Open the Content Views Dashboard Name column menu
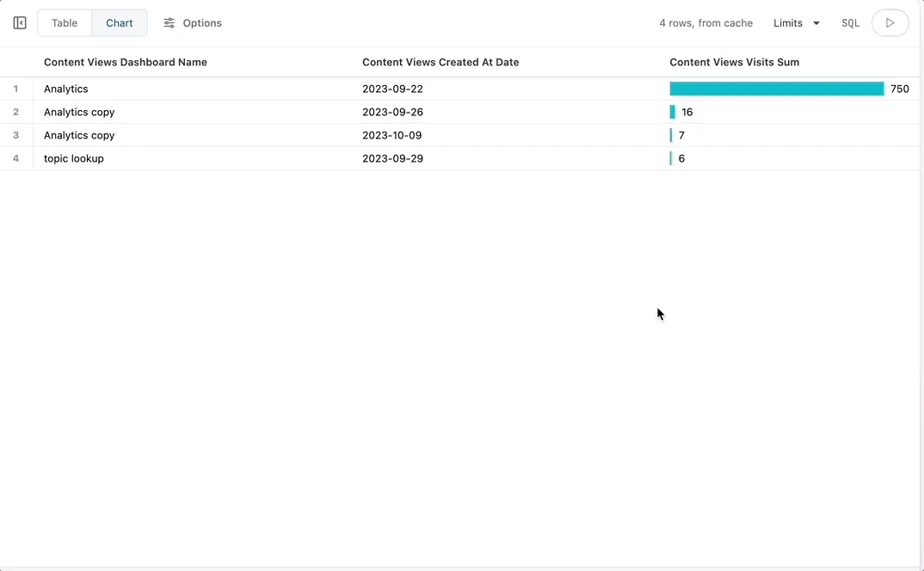The image size is (924, 571). tap(126, 62)
